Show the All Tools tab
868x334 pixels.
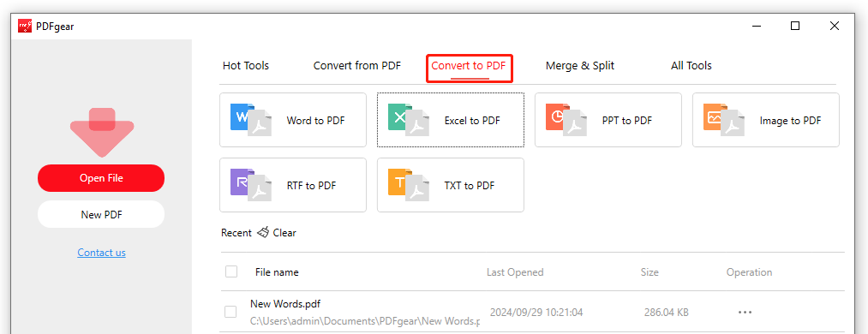(x=691, y=66)
